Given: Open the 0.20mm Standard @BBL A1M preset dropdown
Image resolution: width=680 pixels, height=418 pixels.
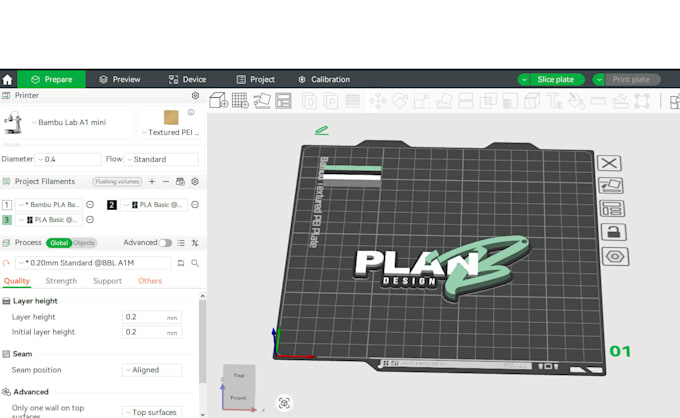Looking at the screenshot, I should coord(93,263).
